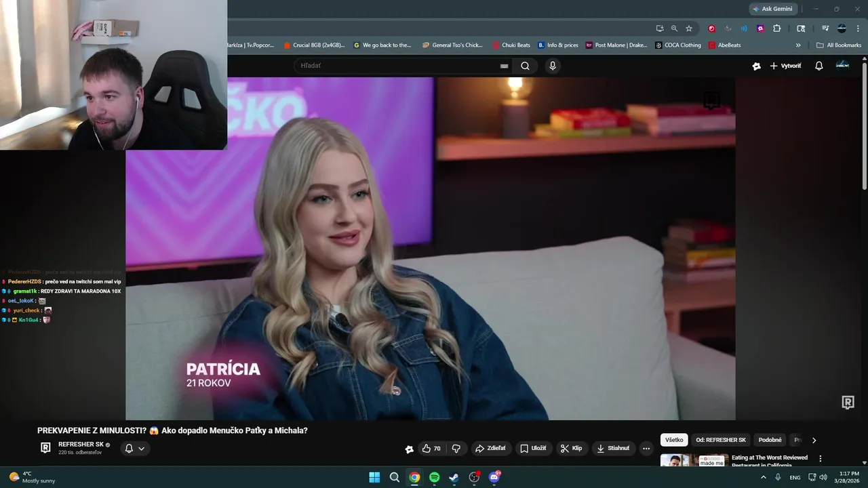
Task: Open the We go back to the... bookmark
Action: tap(382, 45)
